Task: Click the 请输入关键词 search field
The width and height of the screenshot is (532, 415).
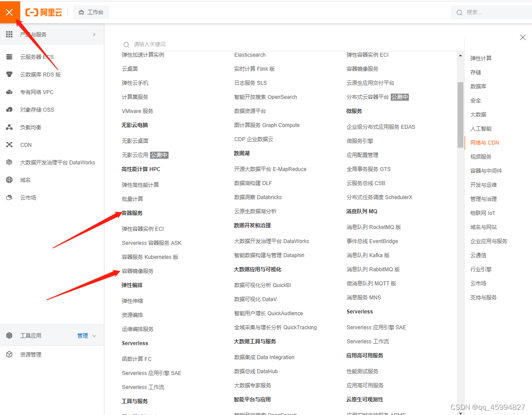Action: click(290, 44)
